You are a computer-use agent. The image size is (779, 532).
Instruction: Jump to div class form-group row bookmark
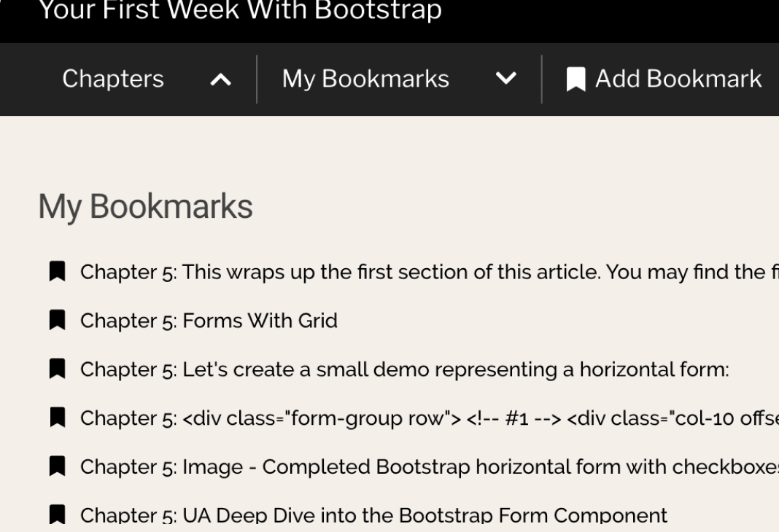[x=423, y=418]
